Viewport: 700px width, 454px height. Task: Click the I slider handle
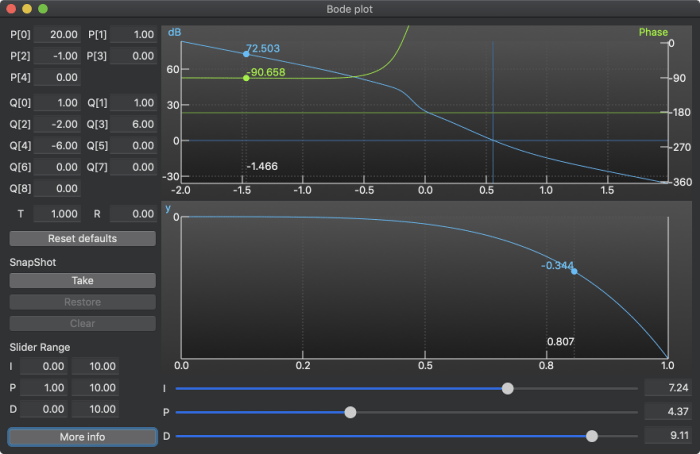(508, 388)
